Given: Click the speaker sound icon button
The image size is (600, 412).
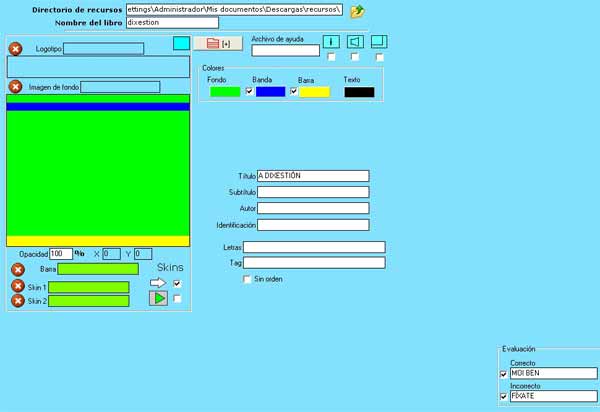Looking at the screenshot, I should click(355, 41).
